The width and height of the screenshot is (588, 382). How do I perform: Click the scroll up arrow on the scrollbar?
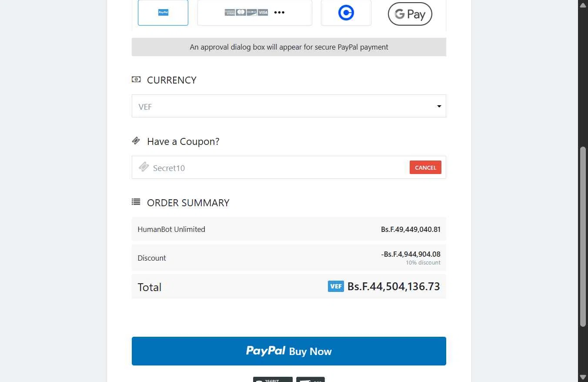click(x=583, y=5)
